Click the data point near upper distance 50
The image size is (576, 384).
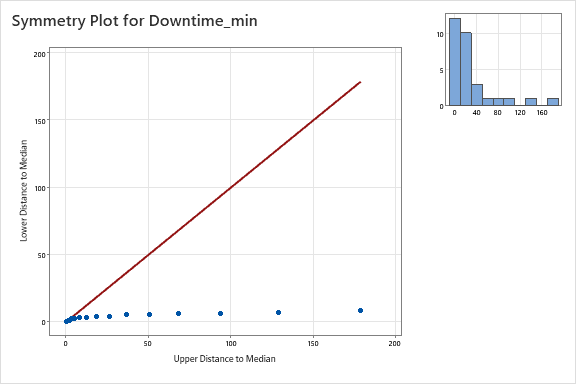point(150,315)
